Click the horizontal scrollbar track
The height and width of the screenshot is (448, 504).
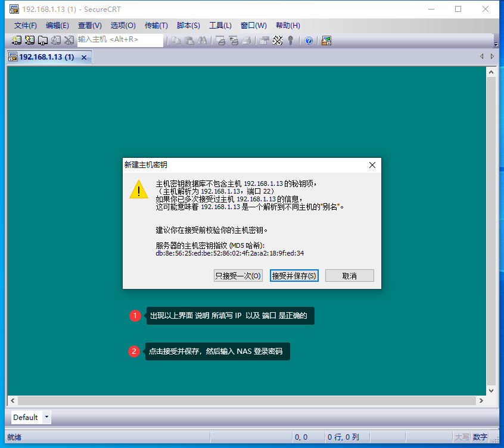click(x=247, y=400)
